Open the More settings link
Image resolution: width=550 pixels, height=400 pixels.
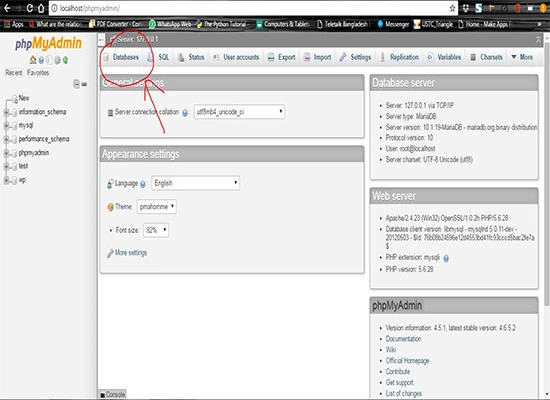pyautogui.click(x=131, y=253)
